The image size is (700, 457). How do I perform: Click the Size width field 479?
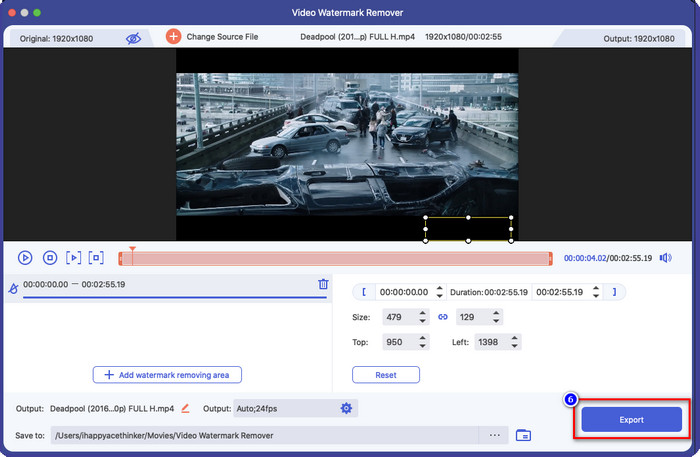[399, 317]
